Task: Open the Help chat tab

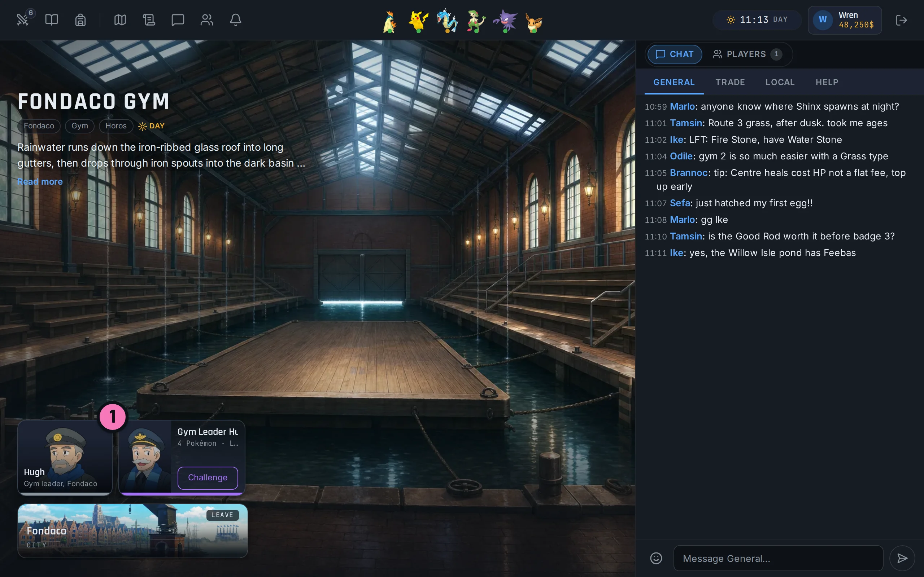Action: click(x=827, y=82)
